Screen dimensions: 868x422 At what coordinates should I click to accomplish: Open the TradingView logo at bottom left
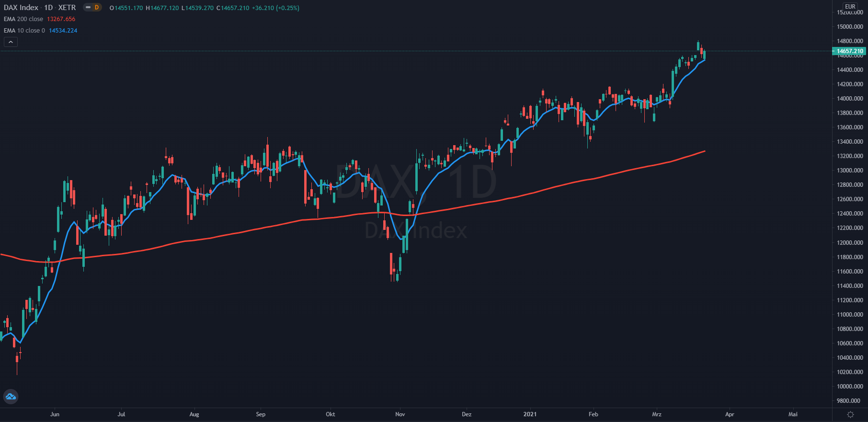click(x=11, y=397)
